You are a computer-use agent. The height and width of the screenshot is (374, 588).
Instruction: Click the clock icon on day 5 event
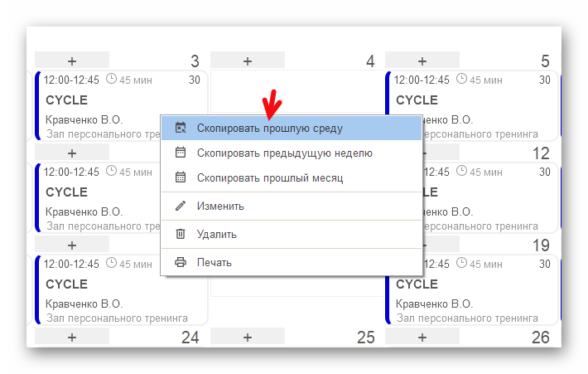coord(461,80)
